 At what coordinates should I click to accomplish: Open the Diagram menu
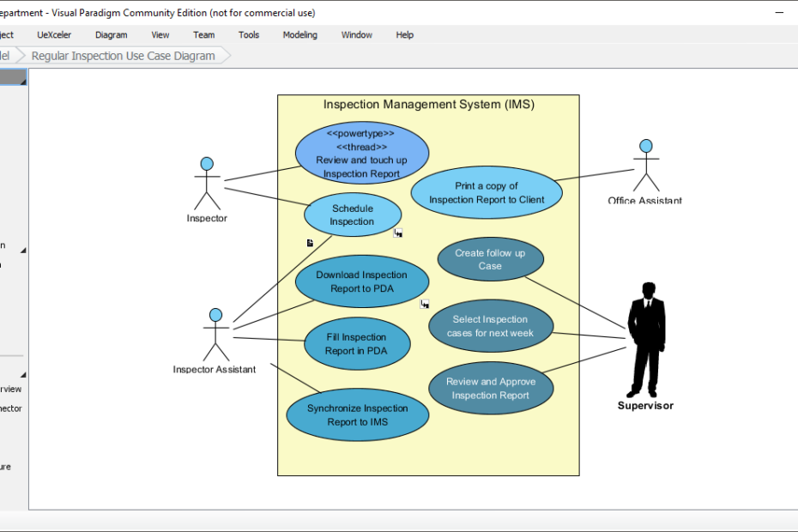(111, 34)
